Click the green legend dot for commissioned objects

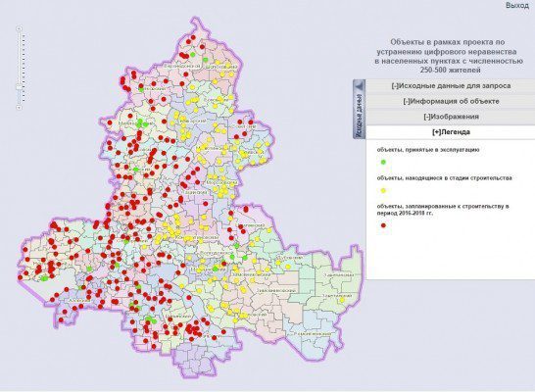coord(383,163)
